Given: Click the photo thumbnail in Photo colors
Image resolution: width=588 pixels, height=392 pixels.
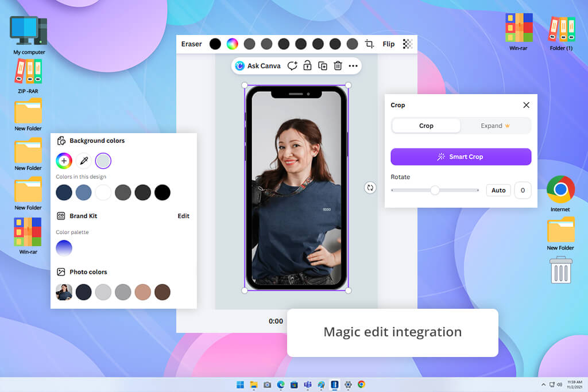Looking at the screenshot, I should [x=64, y=292].
